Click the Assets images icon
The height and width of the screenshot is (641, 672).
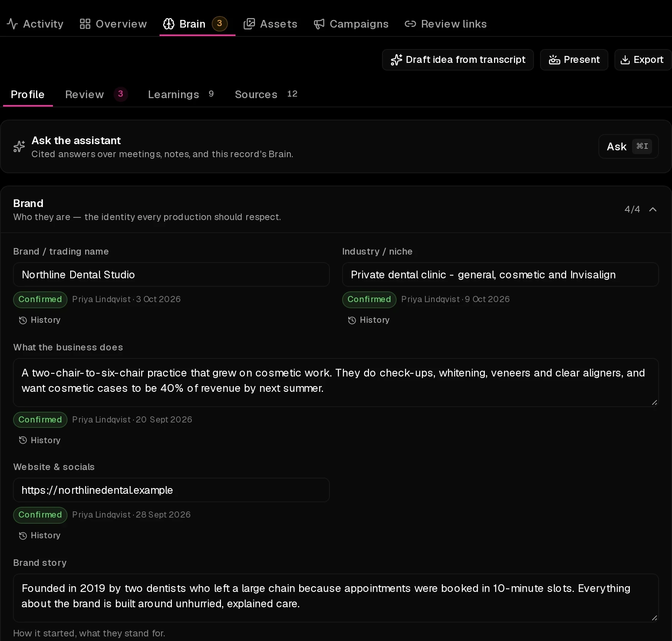249,24
